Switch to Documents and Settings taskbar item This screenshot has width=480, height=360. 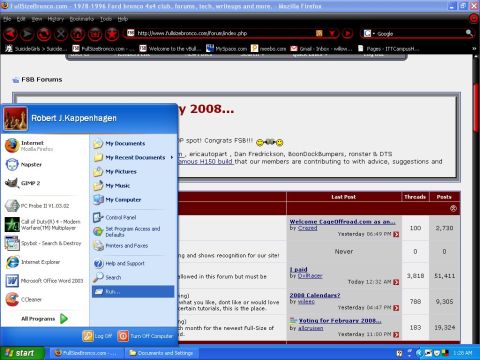[x=161, y=353]
